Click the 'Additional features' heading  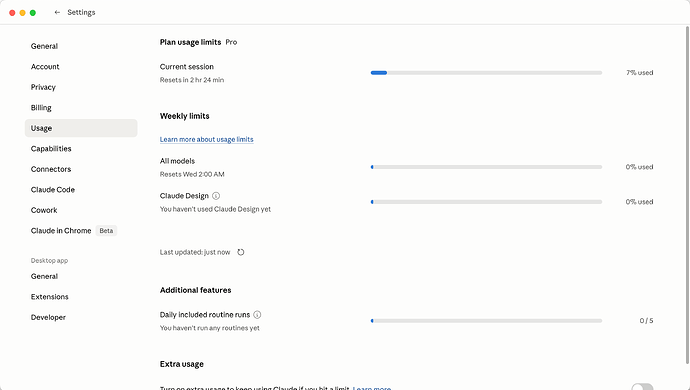[x=195, y=290]
